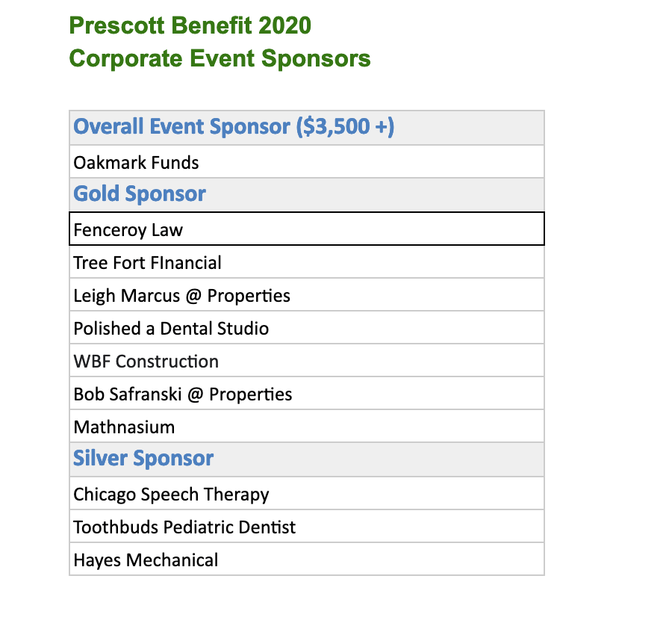Click the Silver Sponsor section header
Screen dimensions: 672x623
pos(143,459)
